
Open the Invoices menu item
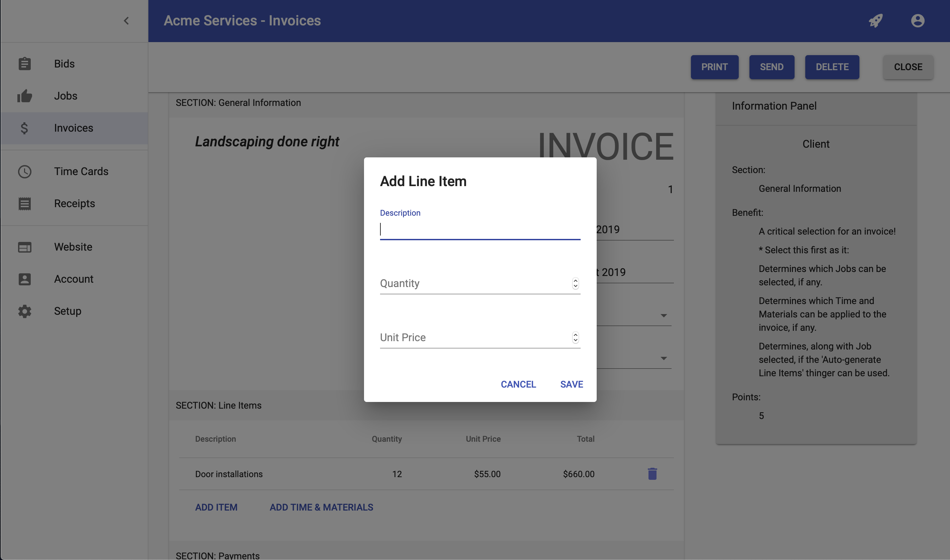tap(74, 128)
